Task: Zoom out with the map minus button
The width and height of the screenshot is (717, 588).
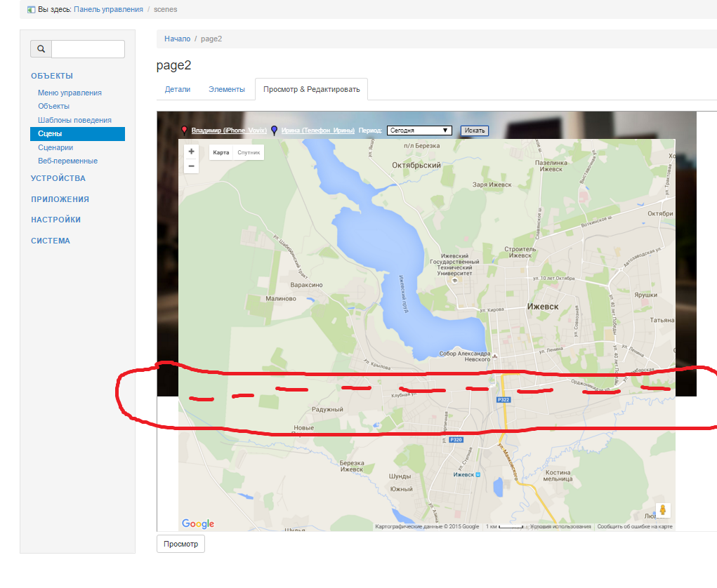Action: 192,166
